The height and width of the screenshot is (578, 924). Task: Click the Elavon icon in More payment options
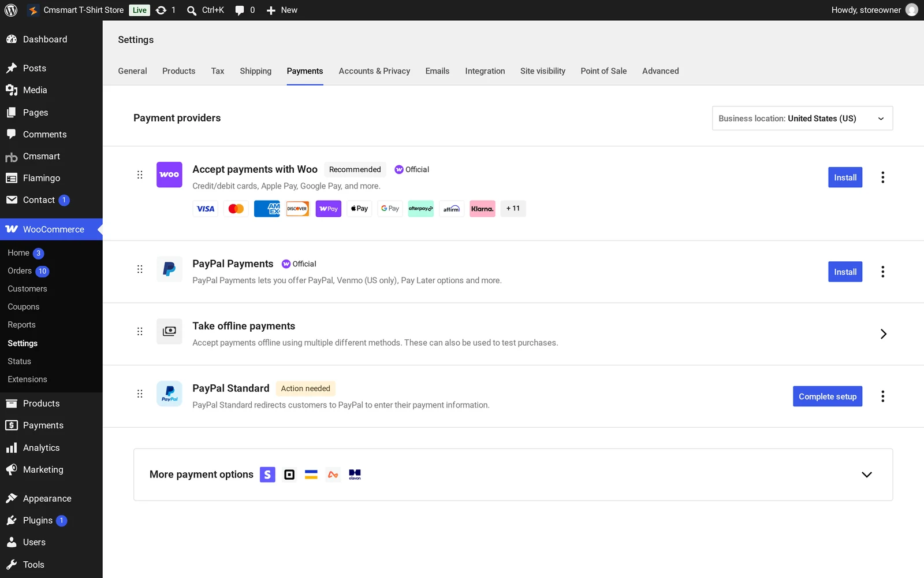[x=355, y=475]
